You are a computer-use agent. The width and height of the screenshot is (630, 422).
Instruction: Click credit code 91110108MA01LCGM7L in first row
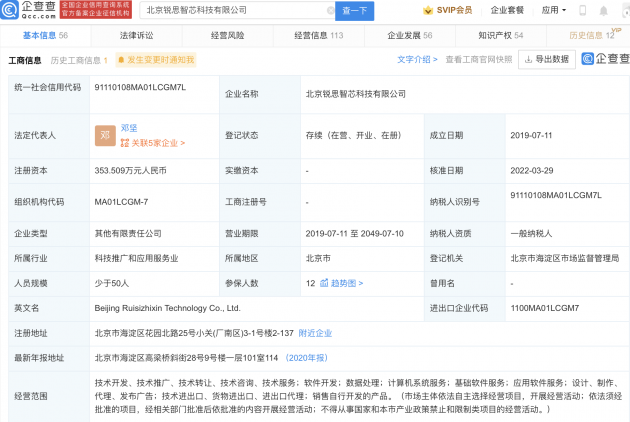pyautogui.click(x=140, y=87)
